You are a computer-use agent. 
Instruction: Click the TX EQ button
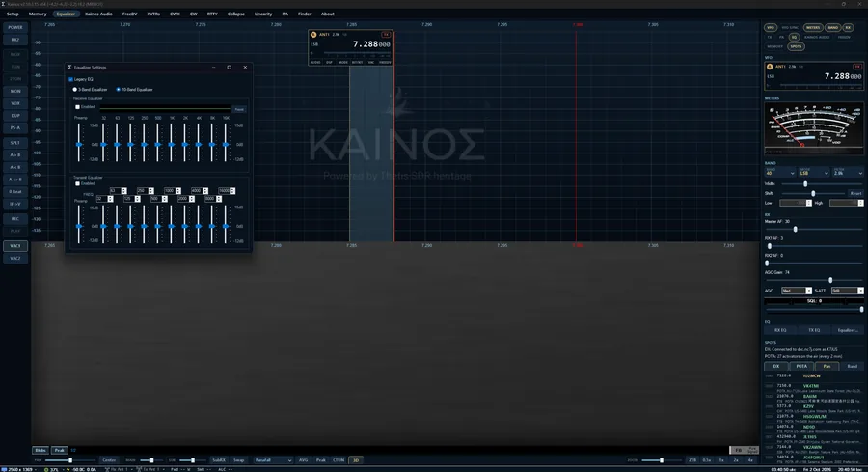pyautogui.click(x=814, y=330)
